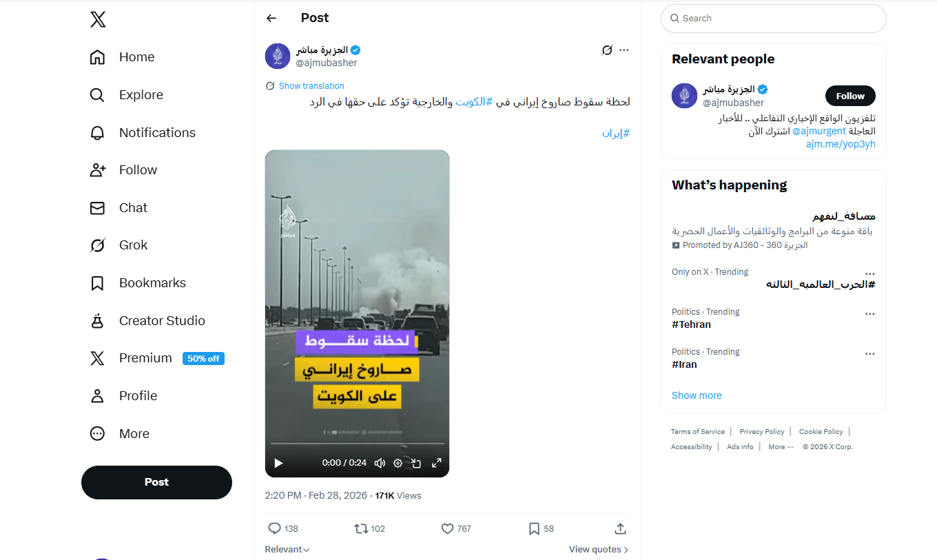Go back using the arrow icon
Image resolution: width=937 pixels, height=560 pixels.
point(271,19)
